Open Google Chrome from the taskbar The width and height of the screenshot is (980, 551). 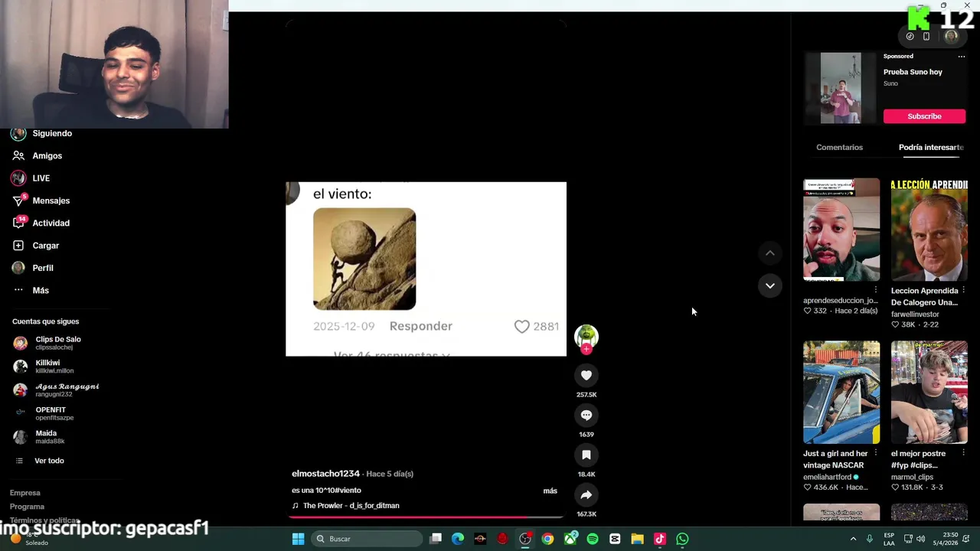pos(547,539)
